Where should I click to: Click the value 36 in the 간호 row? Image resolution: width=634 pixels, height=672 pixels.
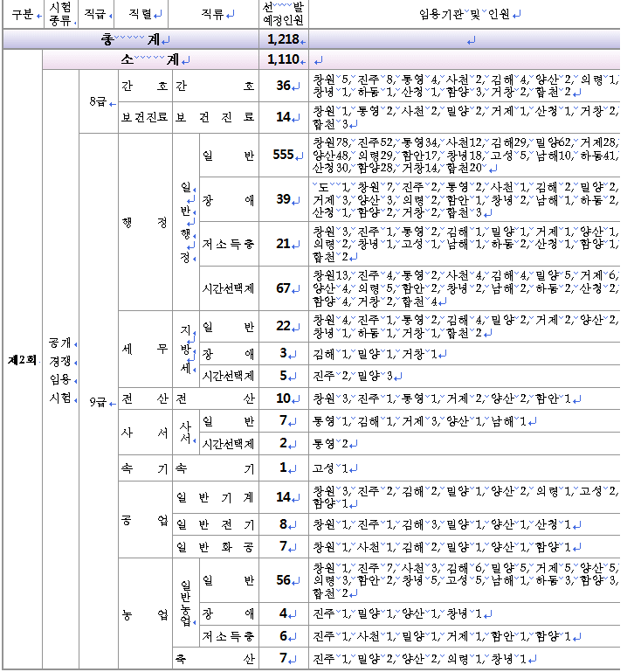284,86
